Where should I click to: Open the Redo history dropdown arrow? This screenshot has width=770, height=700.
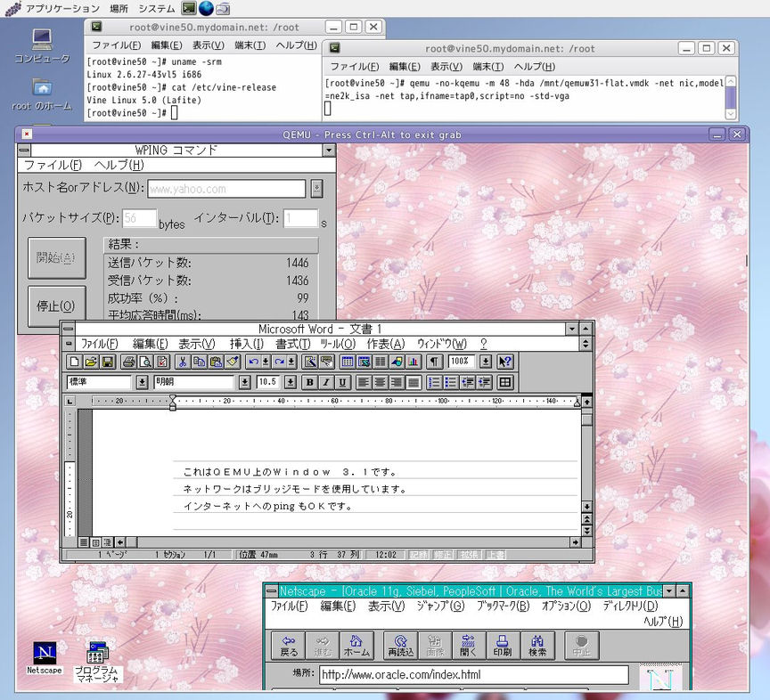click(291, 362)
